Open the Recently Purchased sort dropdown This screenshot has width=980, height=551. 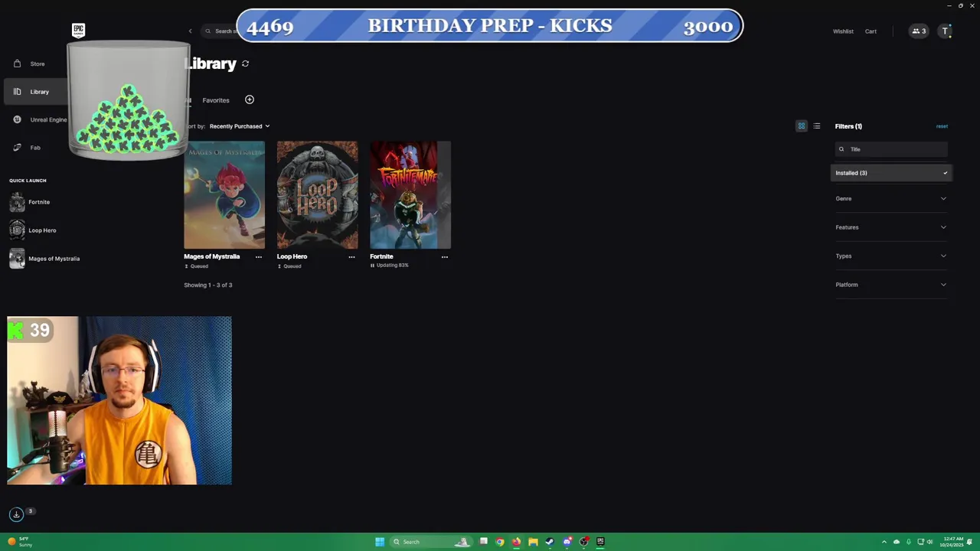[x=240, y=126]
